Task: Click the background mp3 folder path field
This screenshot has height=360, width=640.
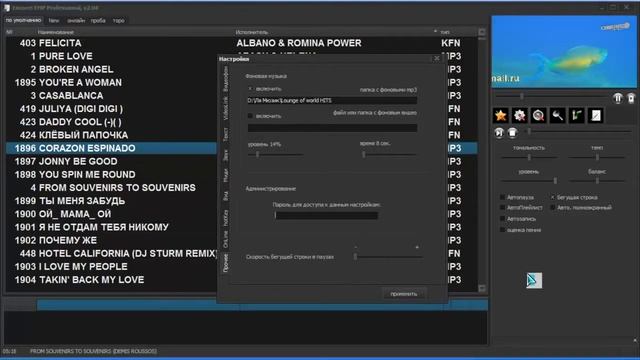Action: (x=332, y=100)
